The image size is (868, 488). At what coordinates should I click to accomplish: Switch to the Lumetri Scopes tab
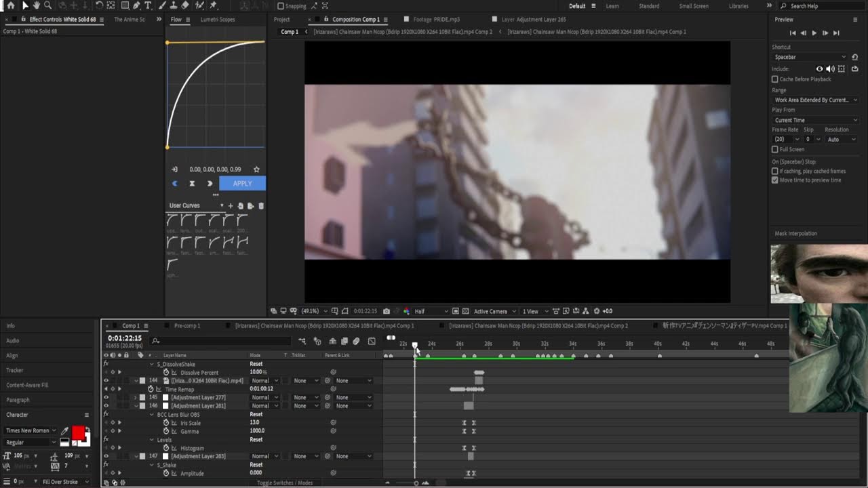coord(218,20)
